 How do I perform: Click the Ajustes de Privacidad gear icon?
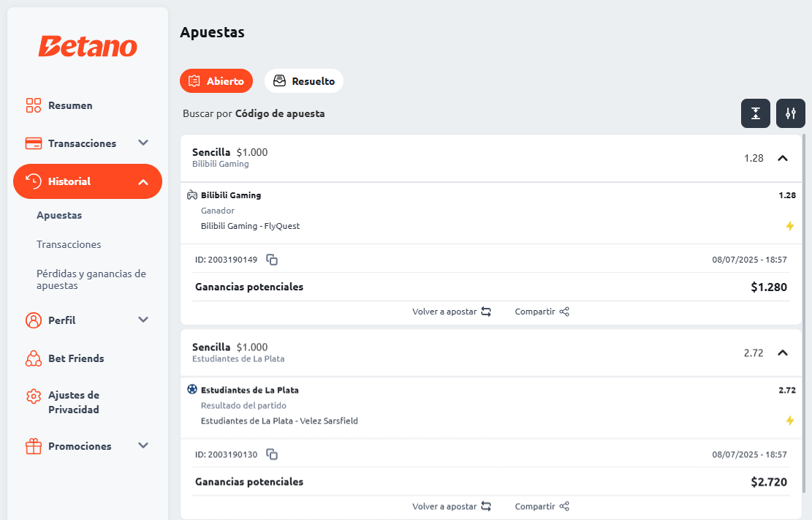click(x=34, y=396)
